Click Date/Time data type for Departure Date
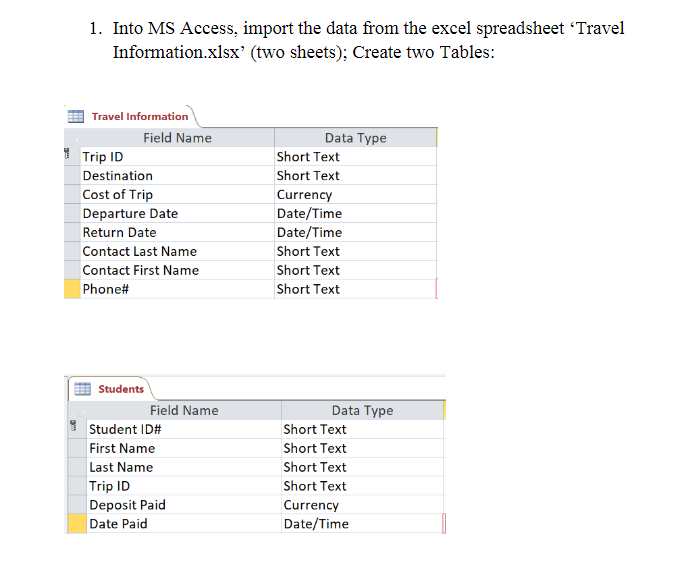This screenshot has height=581, width=685. point(356,214)
